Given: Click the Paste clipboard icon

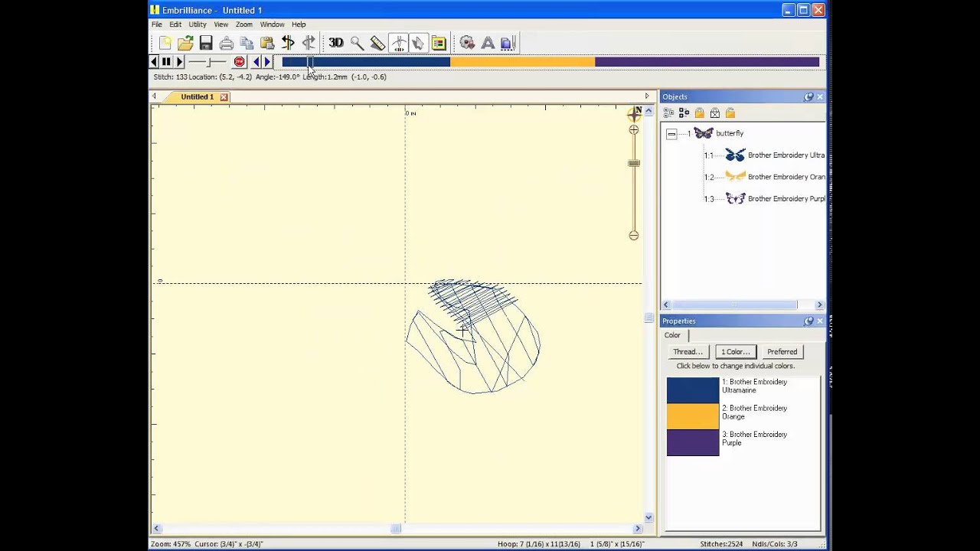Looking at the screenshot, I should pos(267,43).
